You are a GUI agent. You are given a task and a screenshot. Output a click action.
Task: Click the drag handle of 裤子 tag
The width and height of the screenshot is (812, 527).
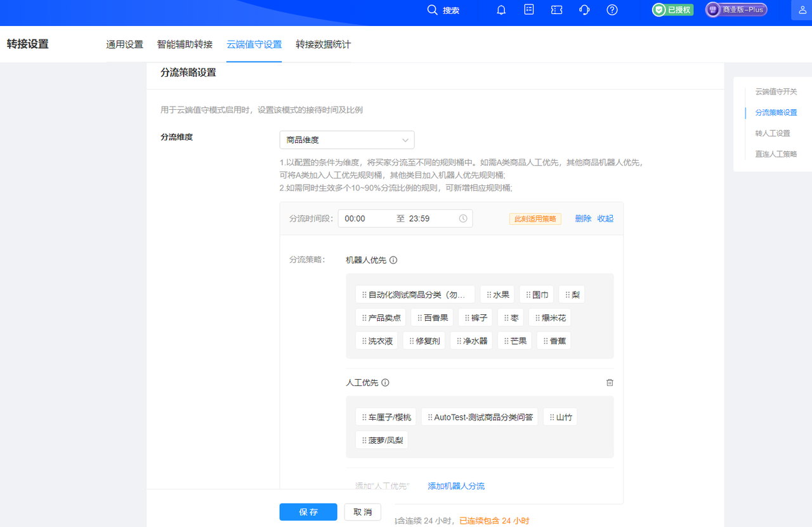pos(468,317)
